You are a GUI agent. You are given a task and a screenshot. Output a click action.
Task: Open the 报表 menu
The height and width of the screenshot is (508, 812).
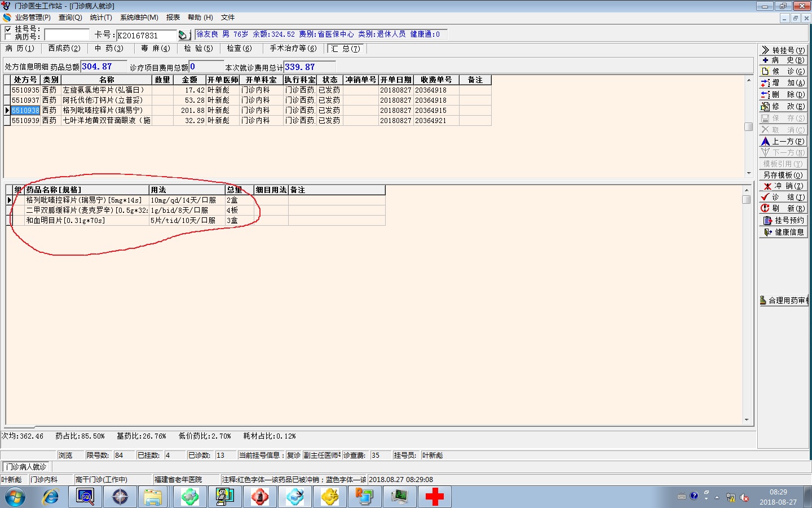(x=173, y=17)
